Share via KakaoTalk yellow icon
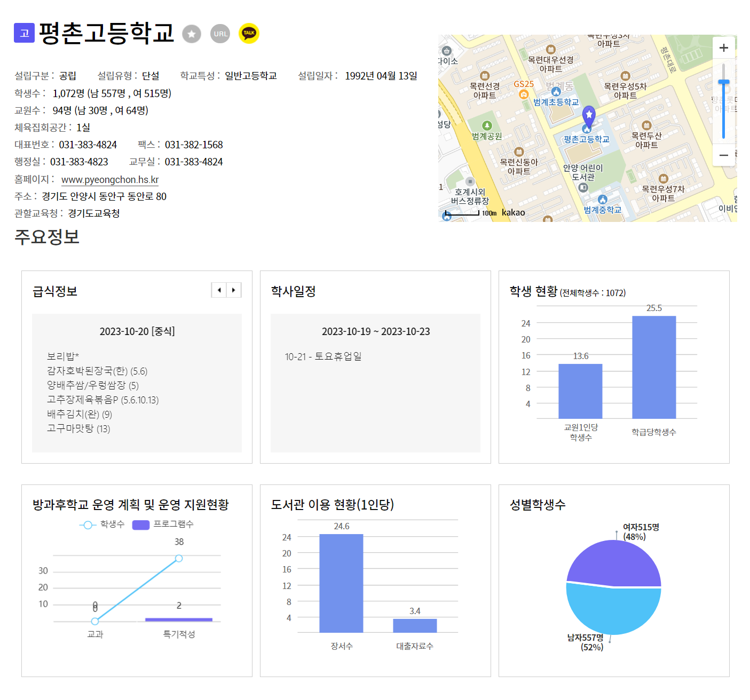The height and width of the screenshot is (700, 750). (249, 33)
